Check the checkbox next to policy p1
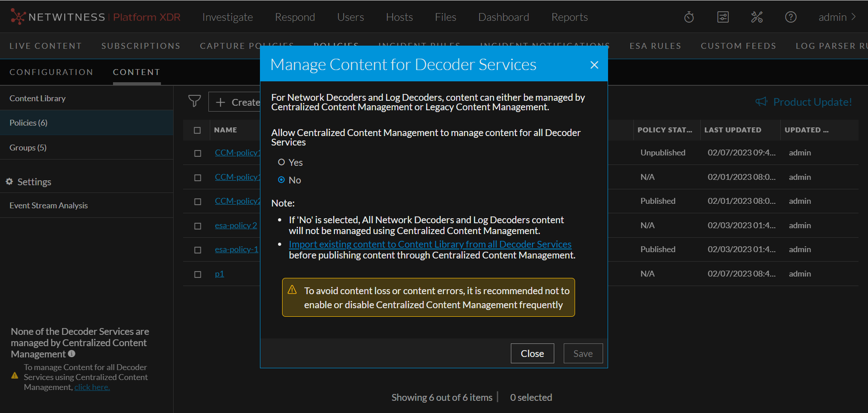Viewport: 868px width, 413px height. (197, 274)
